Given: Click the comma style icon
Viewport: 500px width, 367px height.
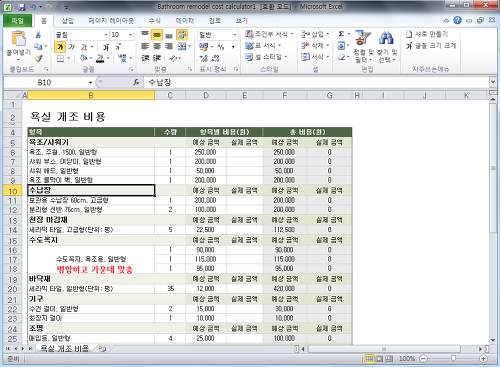Looking at the screenshot, I should tap(233, 47).
